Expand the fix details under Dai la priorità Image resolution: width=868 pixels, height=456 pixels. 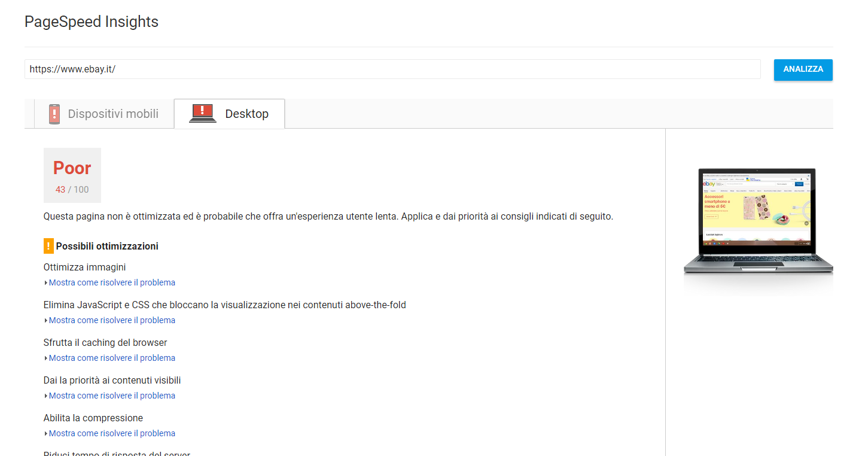112,396
